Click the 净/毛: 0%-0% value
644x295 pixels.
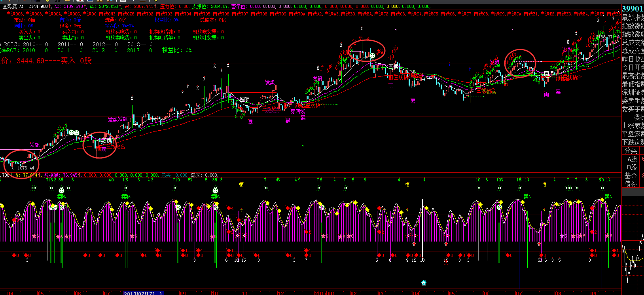point(120,26)
